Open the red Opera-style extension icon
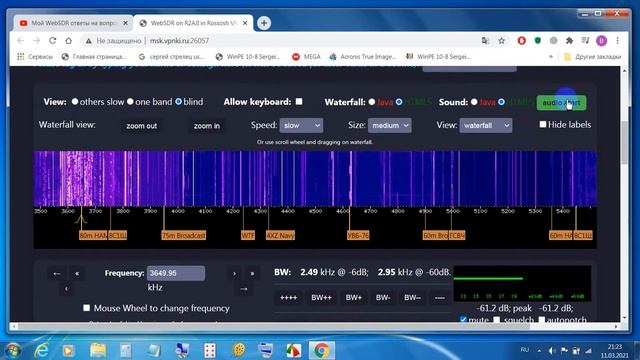Image resolution: width=640 pixels, height=360 pixels. [522, 40]
